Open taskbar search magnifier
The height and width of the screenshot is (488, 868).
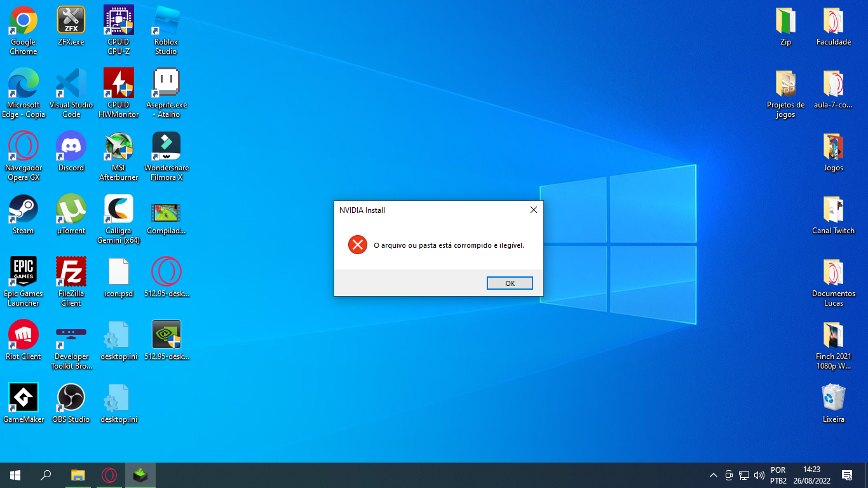click(x=46, y=475)
